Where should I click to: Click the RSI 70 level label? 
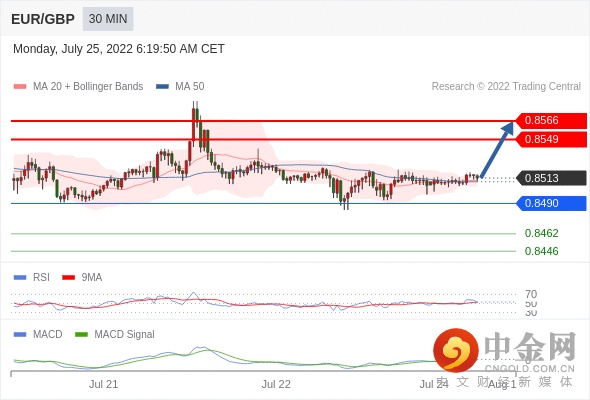(531, 294)
